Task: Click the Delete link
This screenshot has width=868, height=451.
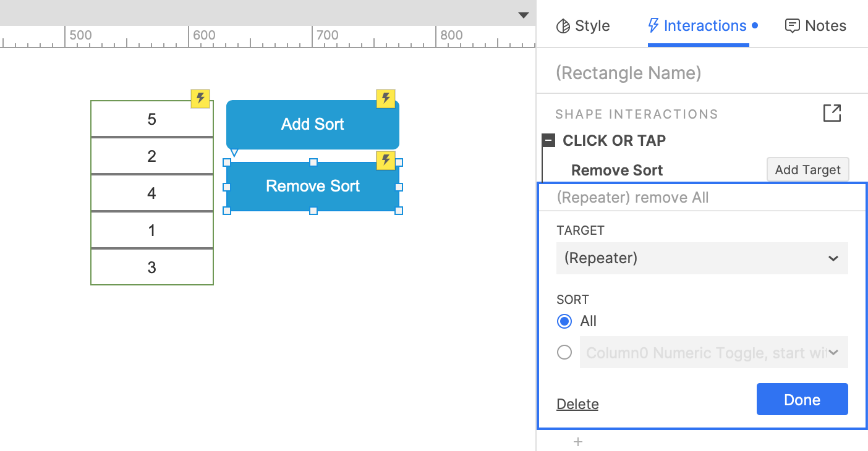Action: coord(577,404)
